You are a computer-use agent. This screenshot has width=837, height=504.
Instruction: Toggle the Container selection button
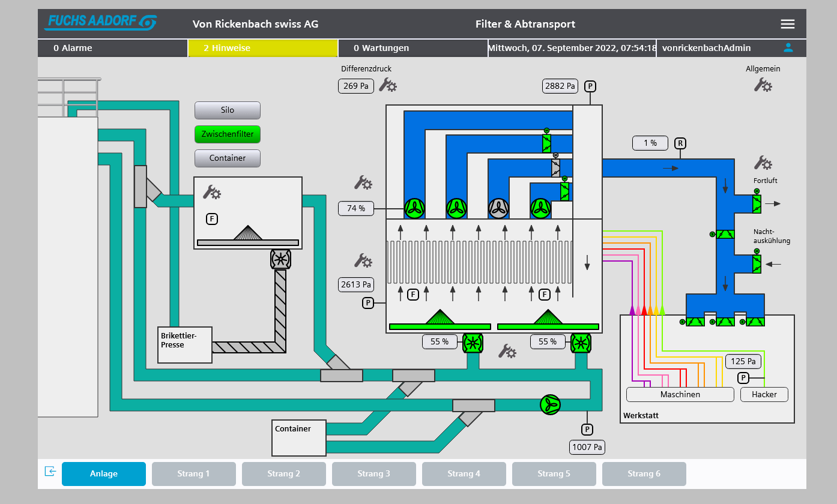click(x=227, y=158)
